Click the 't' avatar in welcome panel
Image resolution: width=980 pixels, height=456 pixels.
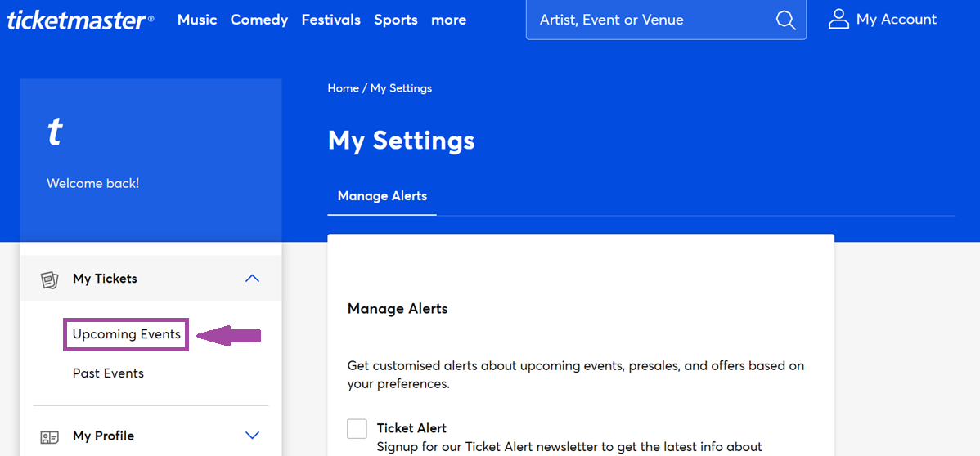pyautogui.click(x=55, y=132)
